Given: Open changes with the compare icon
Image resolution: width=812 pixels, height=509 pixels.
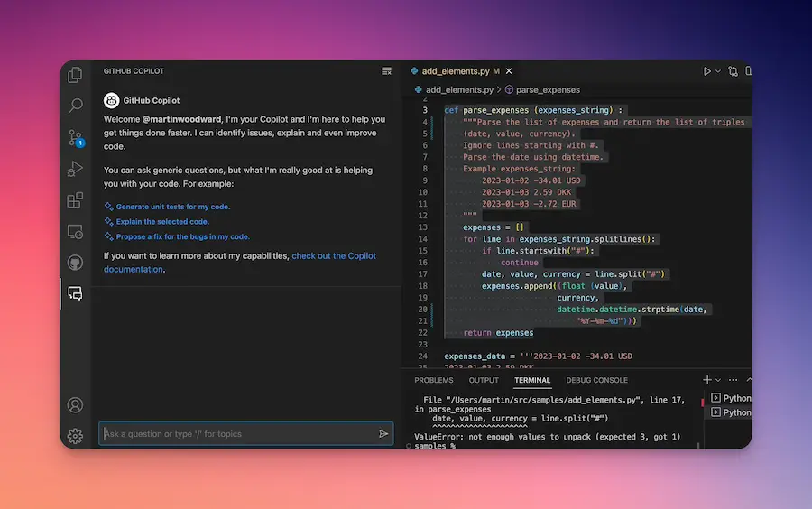Looking at the screenshot, I should click(x=733, y=71).
